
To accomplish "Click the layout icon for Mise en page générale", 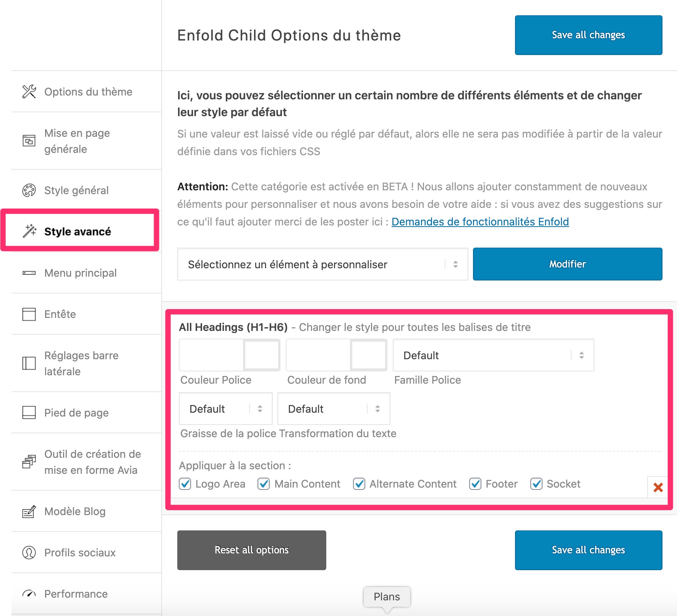I will coord(29,141).
